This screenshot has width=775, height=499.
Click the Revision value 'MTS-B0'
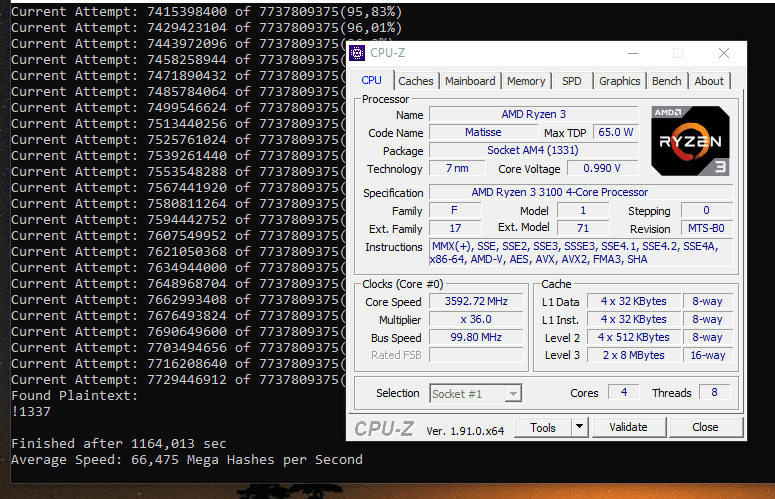click(706, 228)
